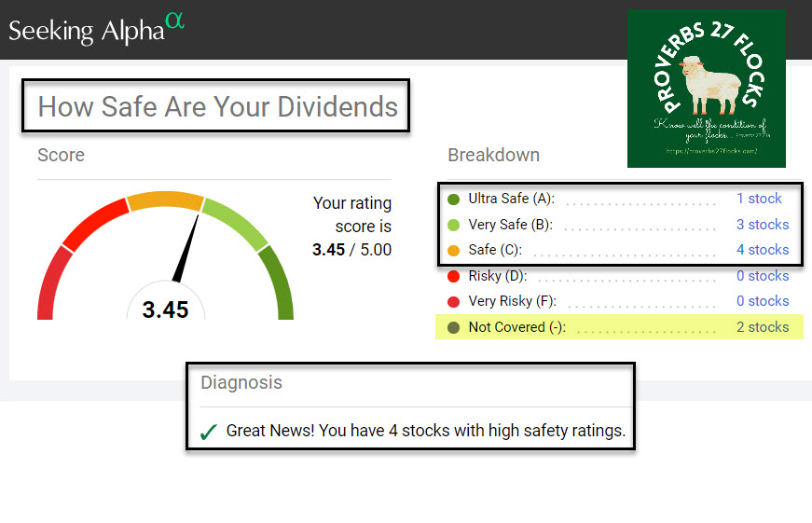The width and height of the screenshot is (812, 523).
Task: Click the orange Safe (C) dot
Action: click(454, 250)
